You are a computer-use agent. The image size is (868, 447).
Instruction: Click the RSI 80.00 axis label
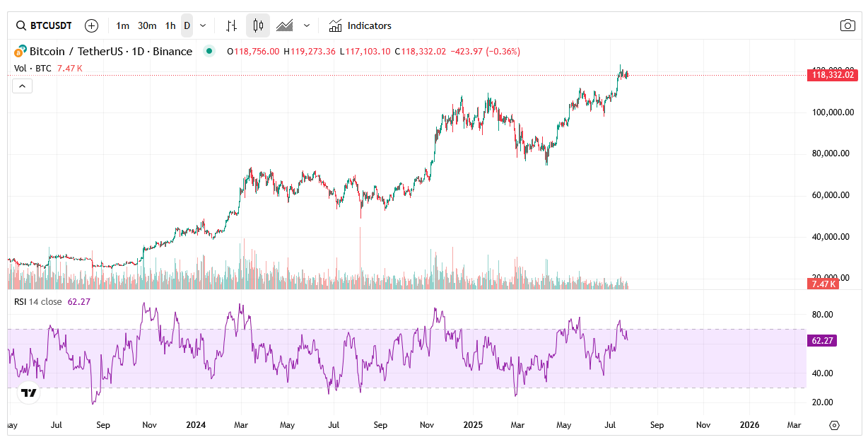(822, 315)
